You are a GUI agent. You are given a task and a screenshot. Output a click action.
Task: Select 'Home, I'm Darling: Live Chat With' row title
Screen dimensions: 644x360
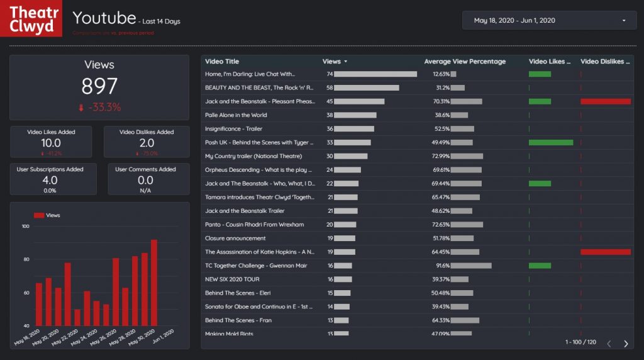click(x=250, y=74)
